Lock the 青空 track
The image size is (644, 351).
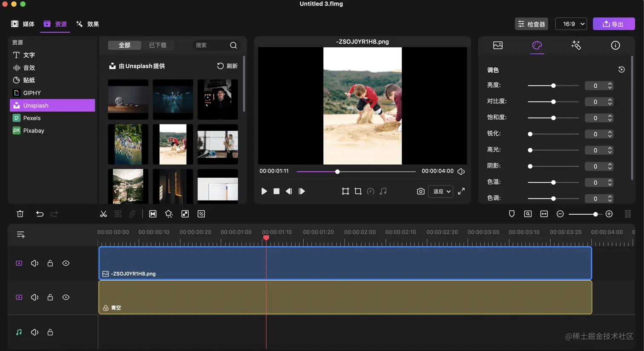tap(50, 297)
